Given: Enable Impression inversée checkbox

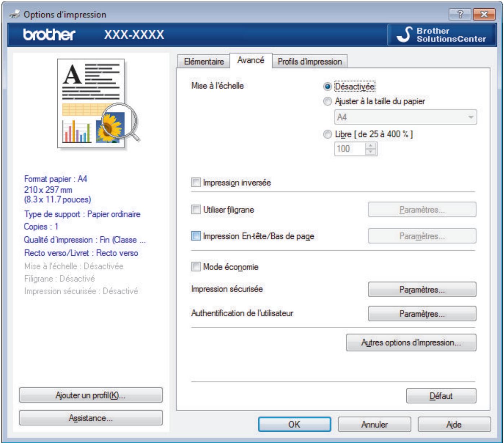Looking at the screenshot, I should pos(196,183).
